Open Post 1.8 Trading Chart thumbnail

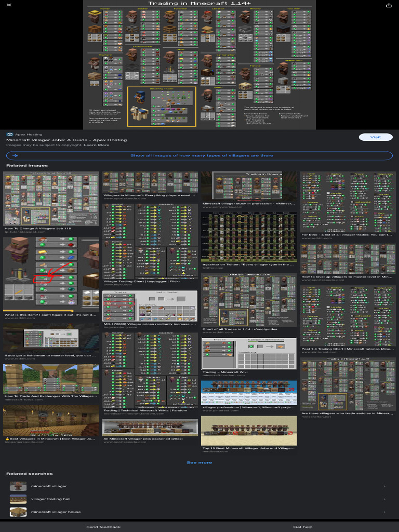[x=348, y=316]
